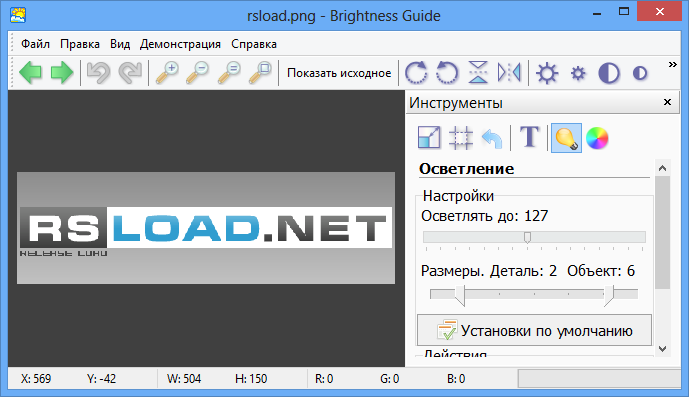Click the H: 150 status entry

pos(251,379)
